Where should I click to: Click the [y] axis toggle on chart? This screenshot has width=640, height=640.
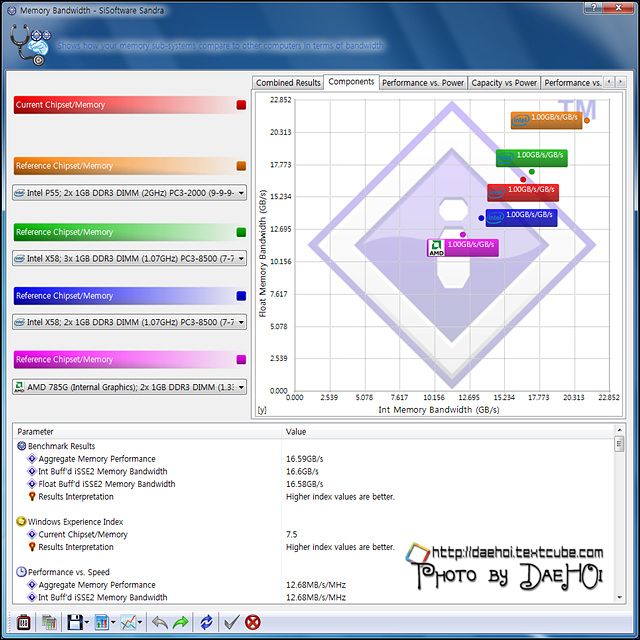click(x=262, y=410)
